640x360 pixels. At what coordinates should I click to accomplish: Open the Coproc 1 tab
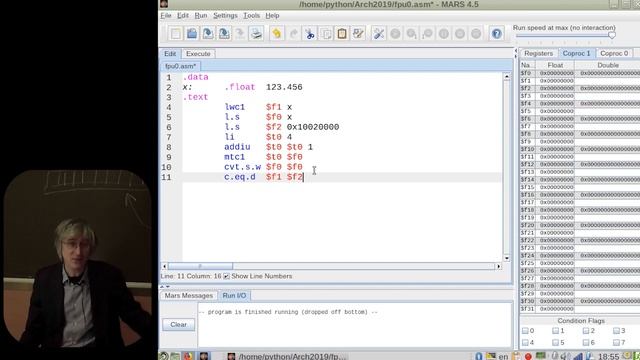click(576, 53)
